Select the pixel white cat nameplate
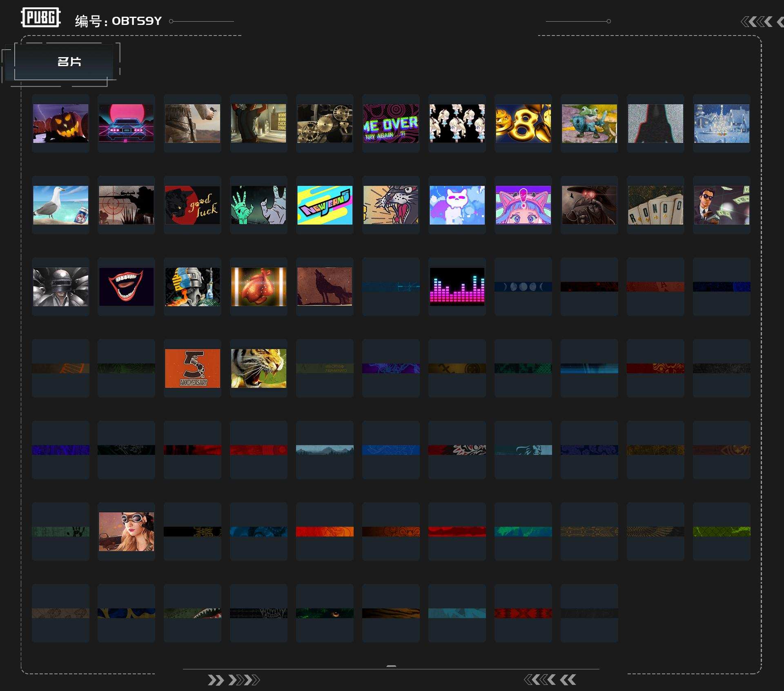This screenshot has height=691, width=784. click(x=457, y=205)
